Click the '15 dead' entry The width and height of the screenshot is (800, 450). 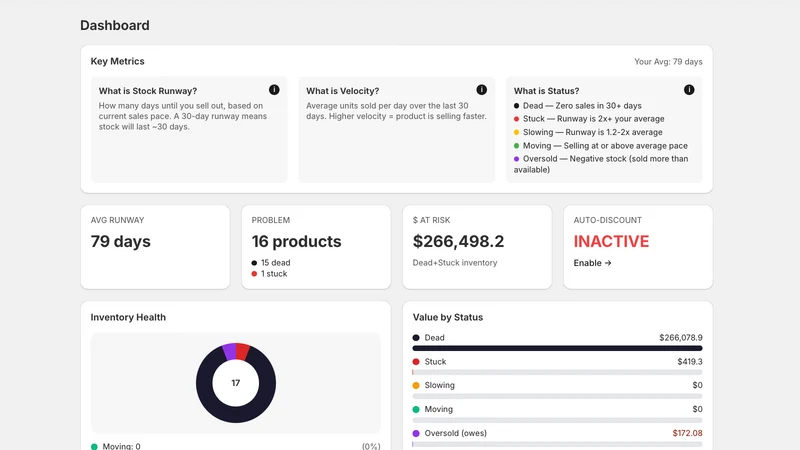pos(271,263)
